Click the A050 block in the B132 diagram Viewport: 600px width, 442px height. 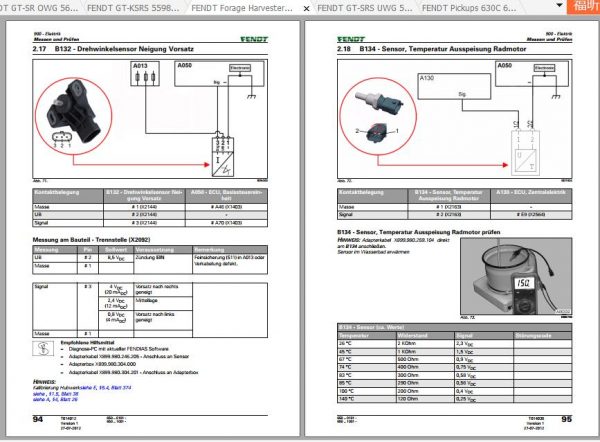pos(219,73)
